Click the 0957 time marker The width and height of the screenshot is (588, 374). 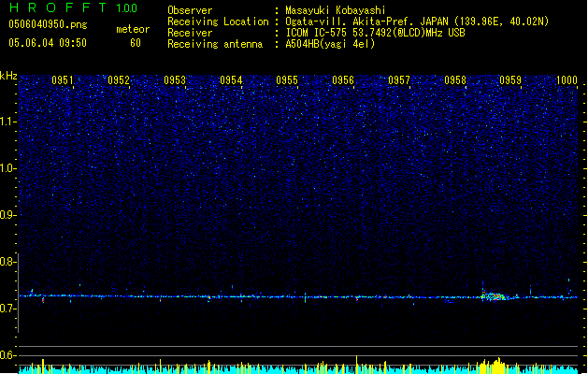[x=399, y=80]
